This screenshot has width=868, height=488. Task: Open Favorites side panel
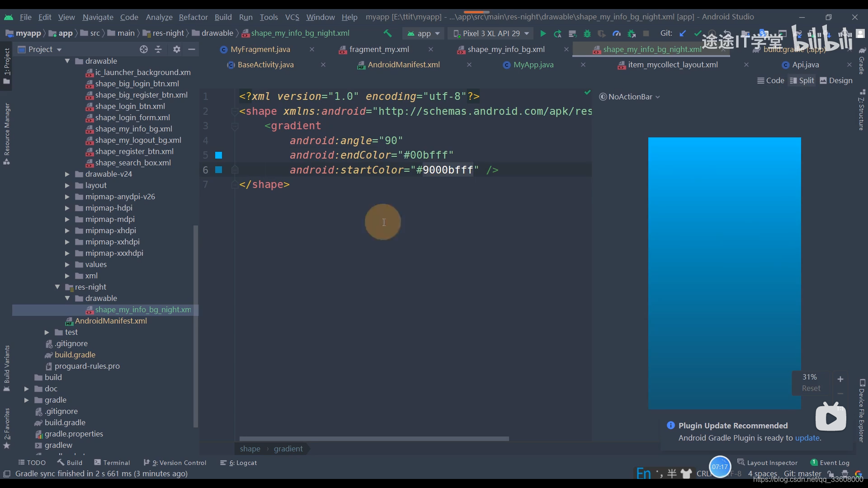click(x=7, y=428)
